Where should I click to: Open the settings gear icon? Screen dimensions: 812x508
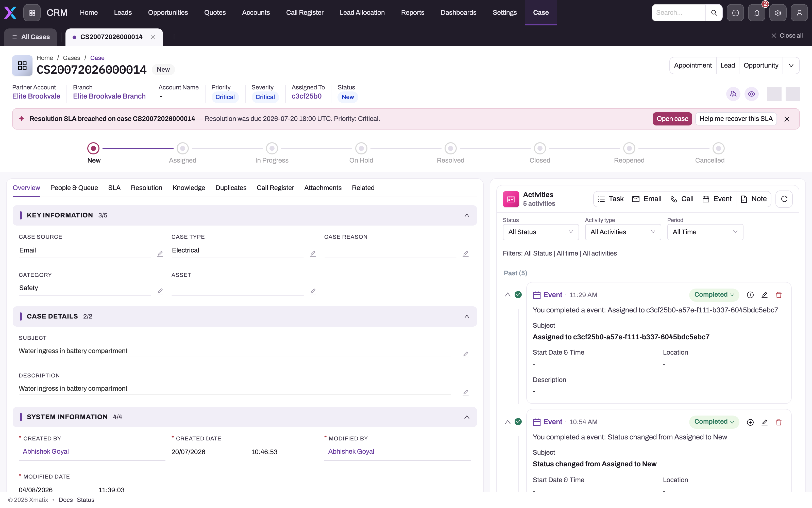pos(778,13)
